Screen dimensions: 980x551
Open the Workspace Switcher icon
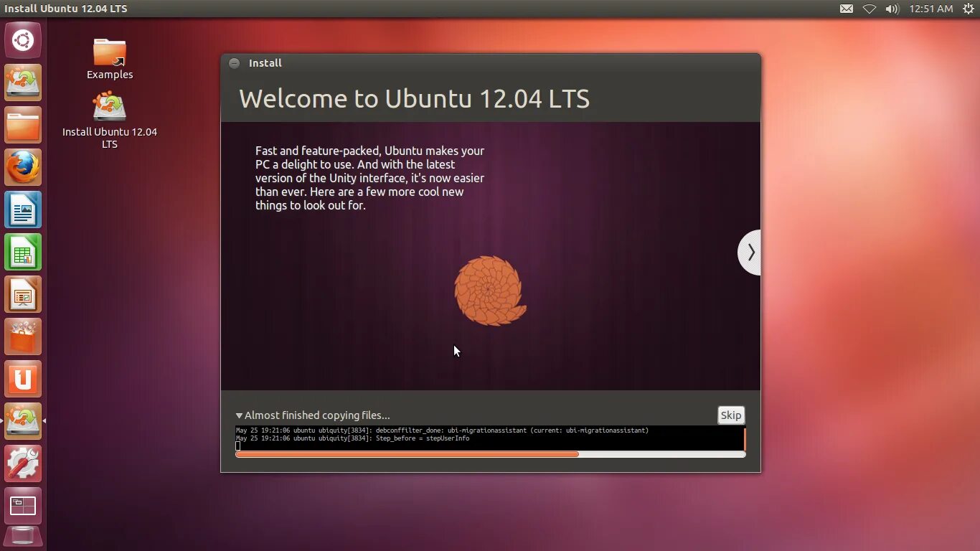tap(23, 506)
